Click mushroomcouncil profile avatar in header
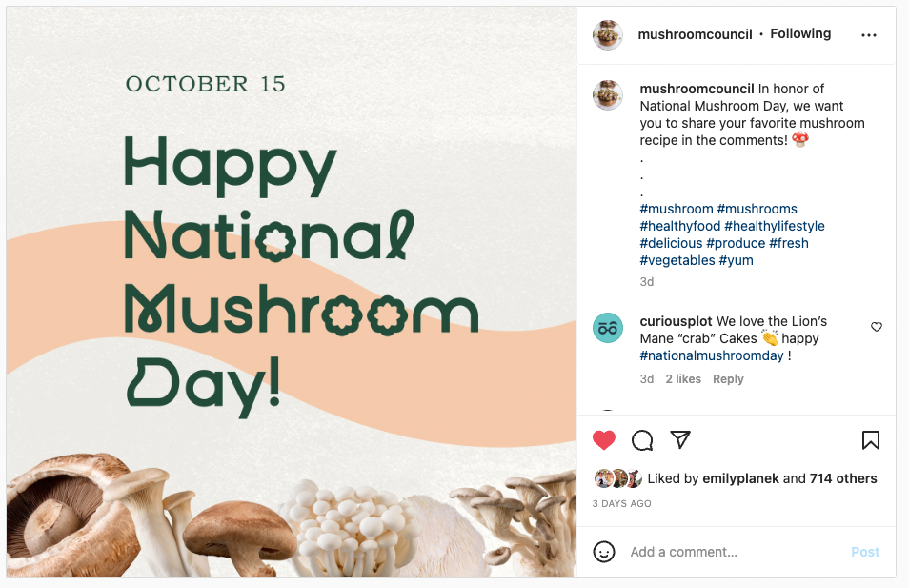Image resolution: width=909 pixels, height=588 pixels. pyautogui.click(x=608, y=34)
